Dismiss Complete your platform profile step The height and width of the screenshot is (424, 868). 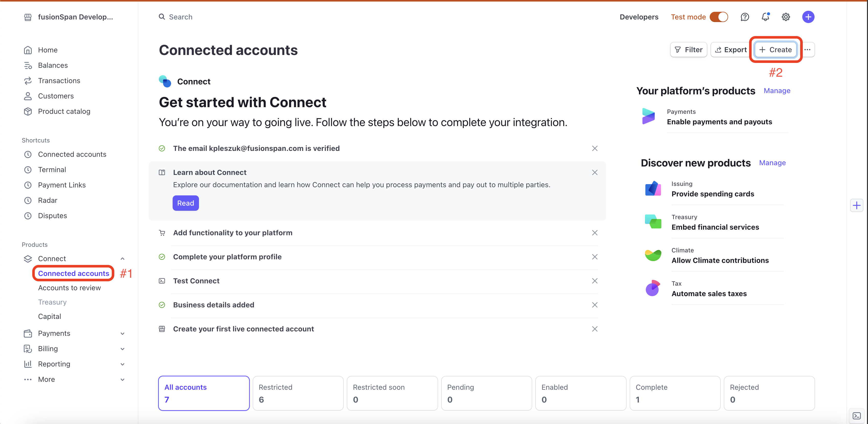(x=595, y=257)
